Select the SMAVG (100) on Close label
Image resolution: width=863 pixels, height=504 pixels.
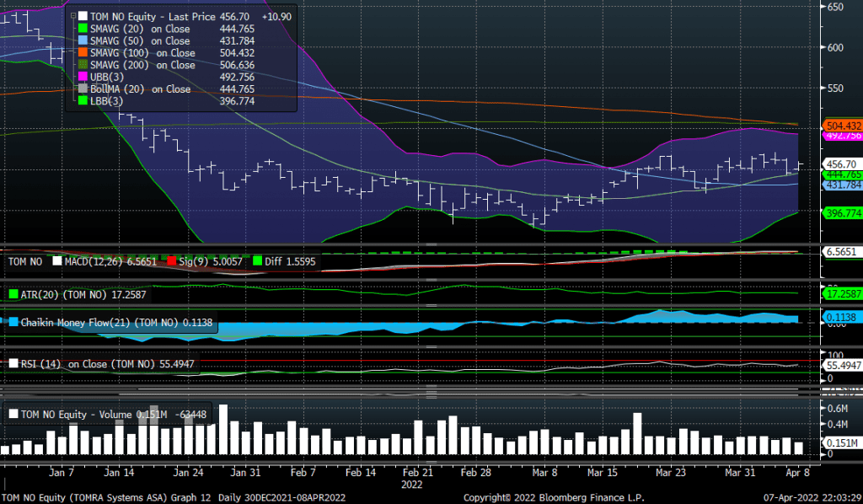tap(142, 53)
